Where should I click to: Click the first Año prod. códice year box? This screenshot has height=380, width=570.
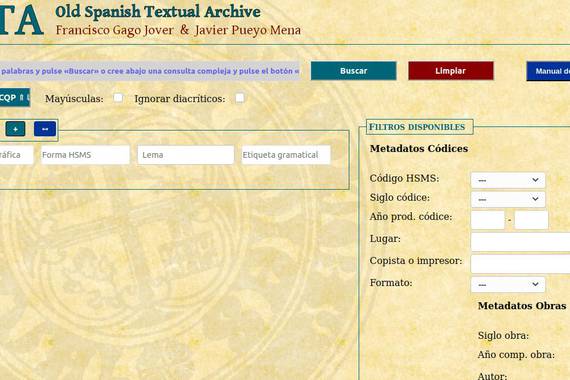tap(488, 220)
